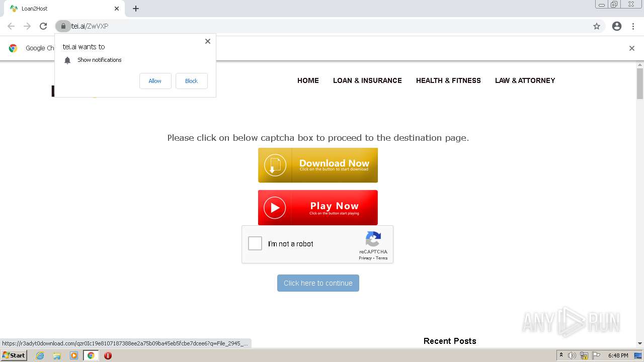This screenshot has width=644, height=362.
Task: Check the I'm not a robot box
Action: pyautogui.click(x=255, y=244)
